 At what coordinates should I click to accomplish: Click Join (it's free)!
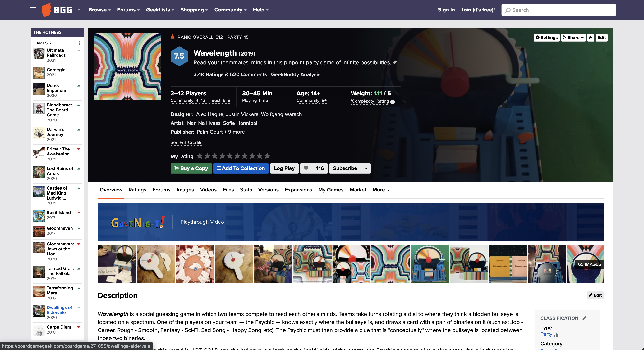click(478, 10)
